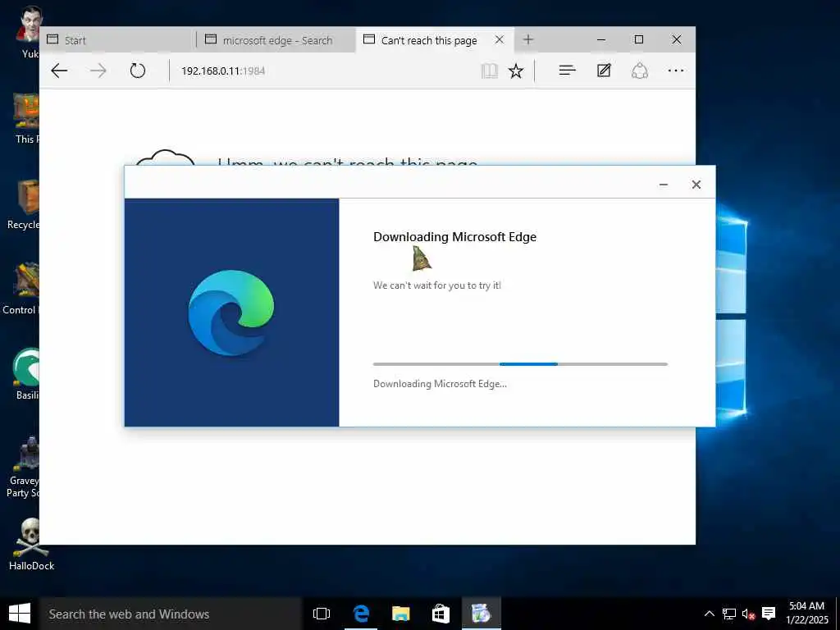Open the HalloDock skull desktop icon

click(31, 544)
